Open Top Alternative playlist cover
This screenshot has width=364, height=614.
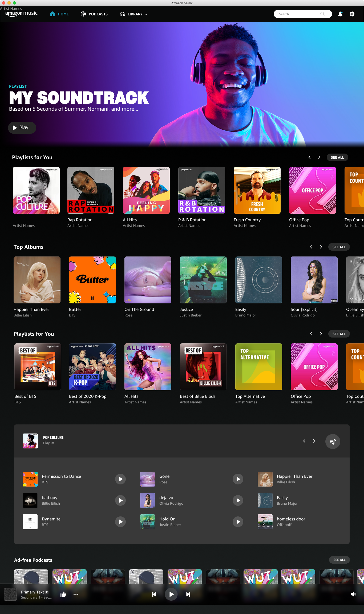[x=259, y=367]
